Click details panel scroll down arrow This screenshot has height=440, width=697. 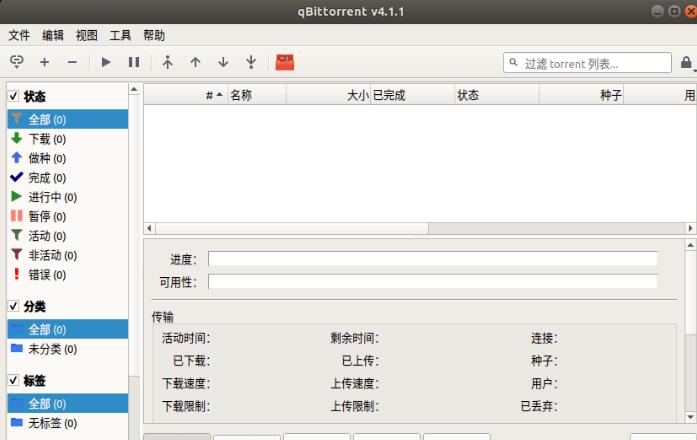(690, 417)
